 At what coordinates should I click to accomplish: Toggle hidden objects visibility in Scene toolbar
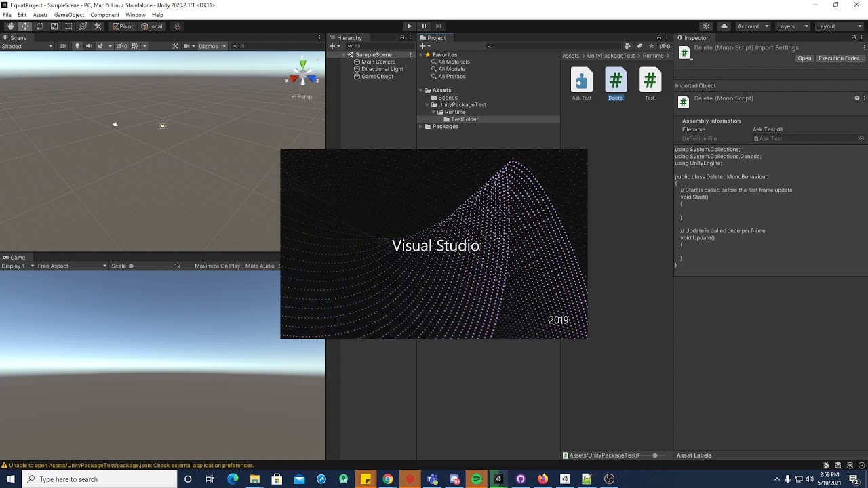point(121,46)
